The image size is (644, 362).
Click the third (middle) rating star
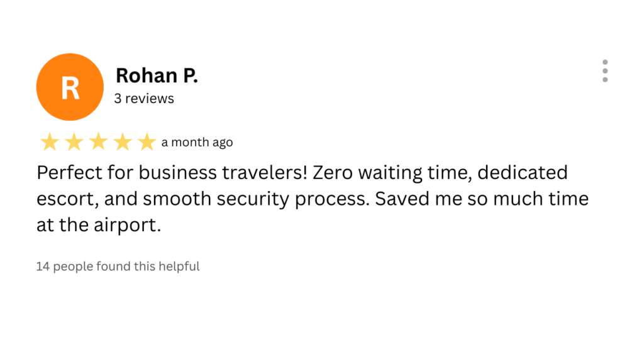point(98,143)
